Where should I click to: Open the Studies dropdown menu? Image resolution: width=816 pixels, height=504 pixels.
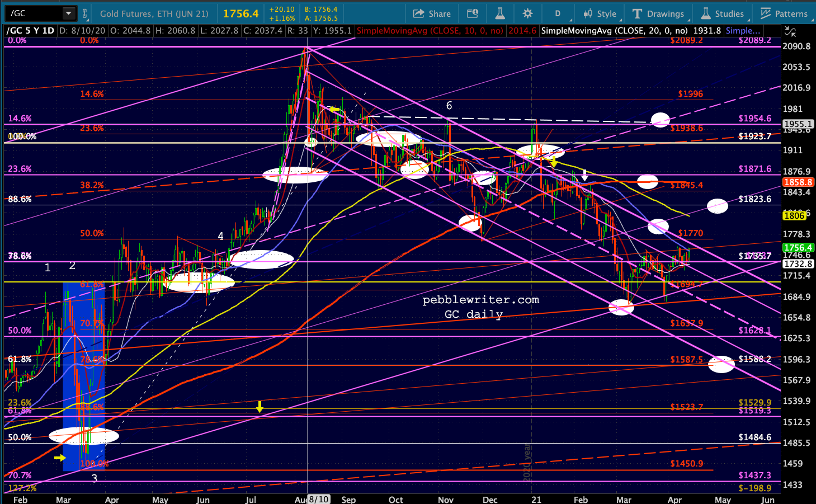pyautogui.click(x=723, y=13)
